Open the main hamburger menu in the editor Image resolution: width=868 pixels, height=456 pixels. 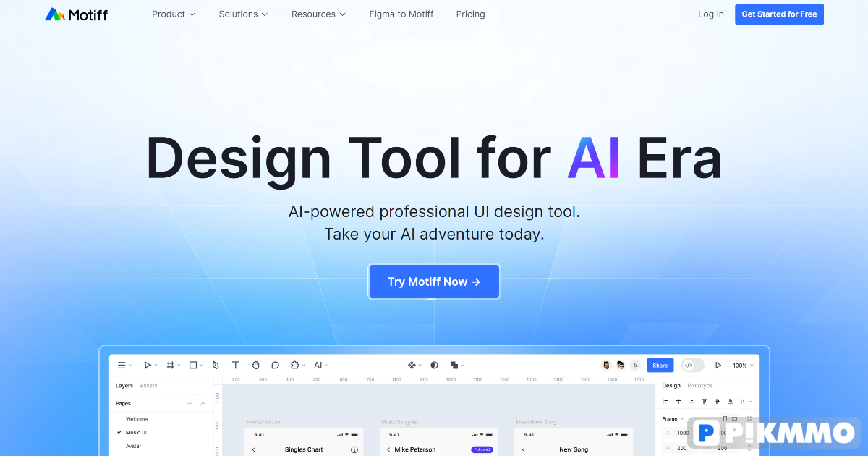122,366
